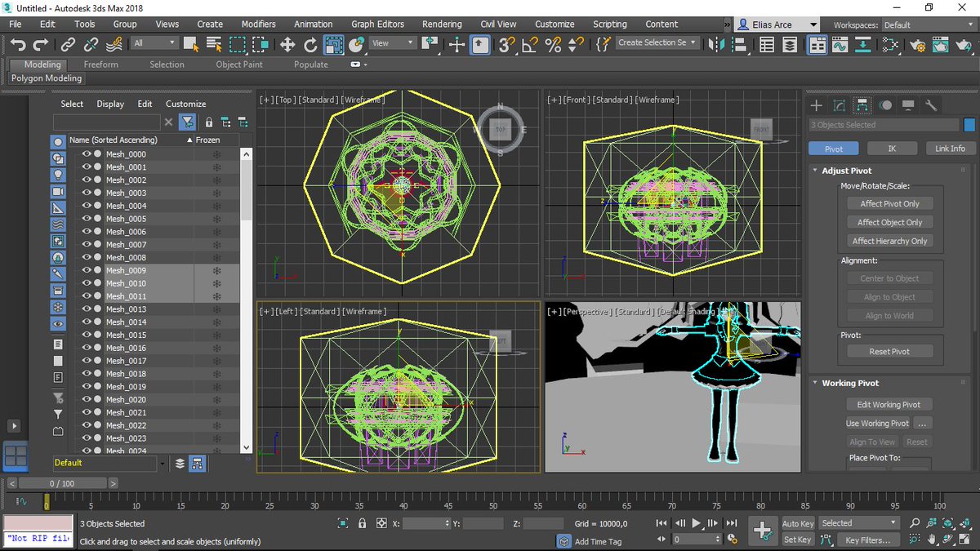
Task: Click the Reset Pivot button
Action: pyautogui.click(x=890, y=351)
